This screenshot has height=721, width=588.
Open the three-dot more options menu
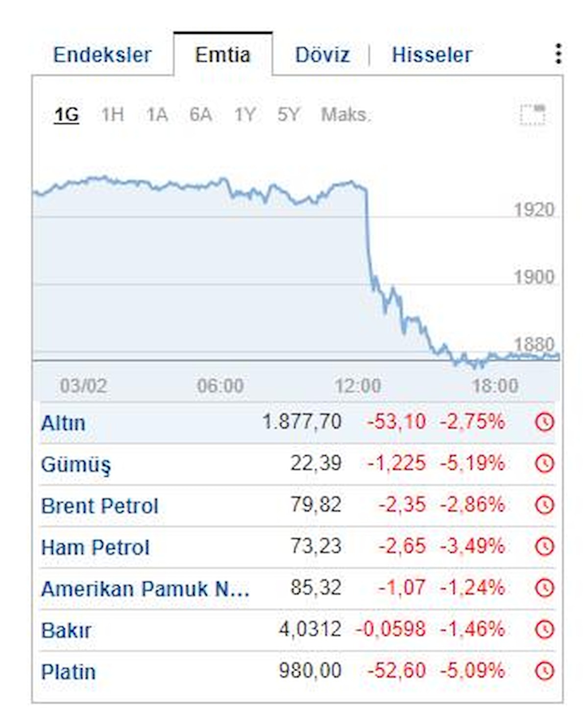click(558, 54)
